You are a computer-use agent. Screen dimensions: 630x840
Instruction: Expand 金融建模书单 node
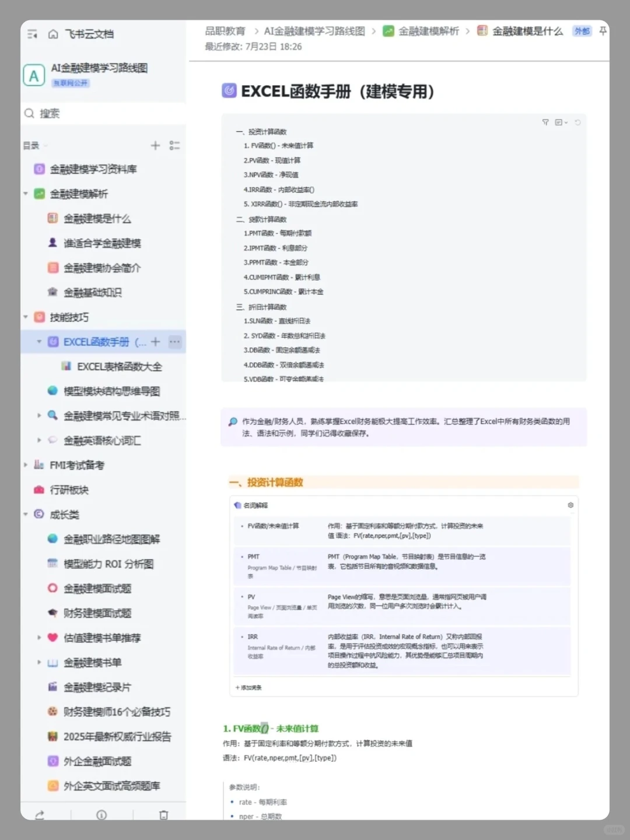pos(39,663)
